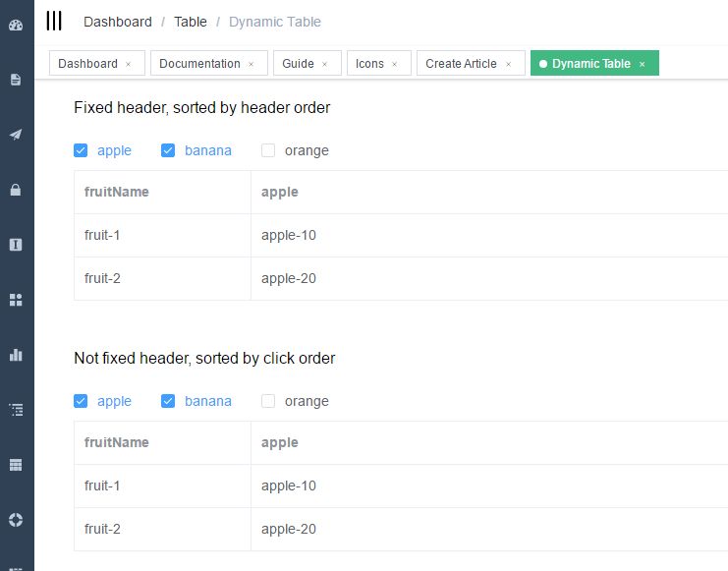Close the Icons tag
Viewport: 728px width, 571px height.
click(394, 64)
